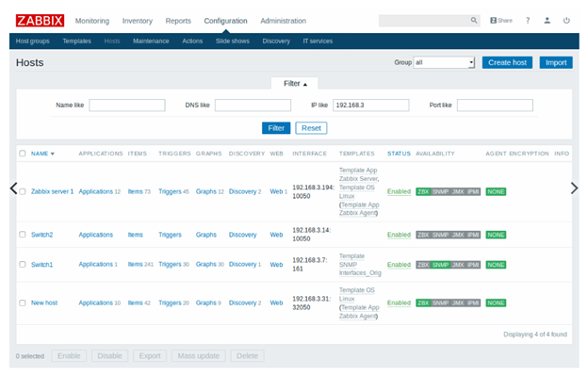The width and height of the screenshot is (588, 376).
Task: Click the Disable button at bottom
Action: click(110, 356)
